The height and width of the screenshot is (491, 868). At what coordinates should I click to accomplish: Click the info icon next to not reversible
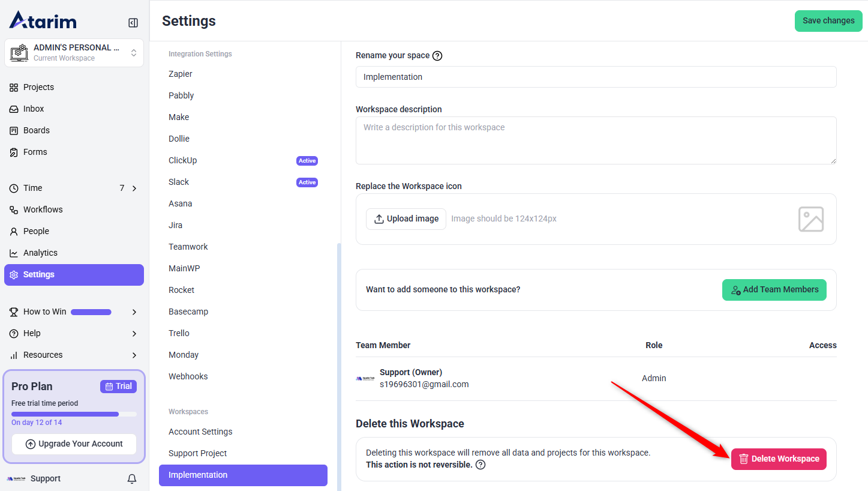pyautogui.click(x=480, y=465)
